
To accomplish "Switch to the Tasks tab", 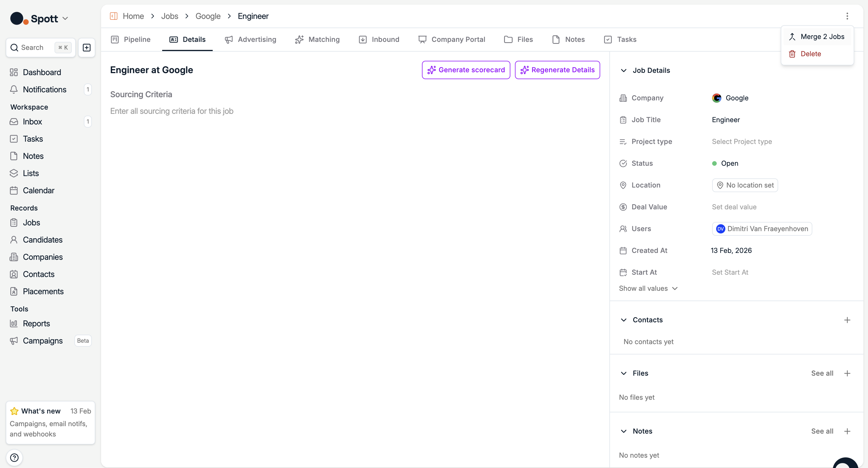I will [620, 39].
